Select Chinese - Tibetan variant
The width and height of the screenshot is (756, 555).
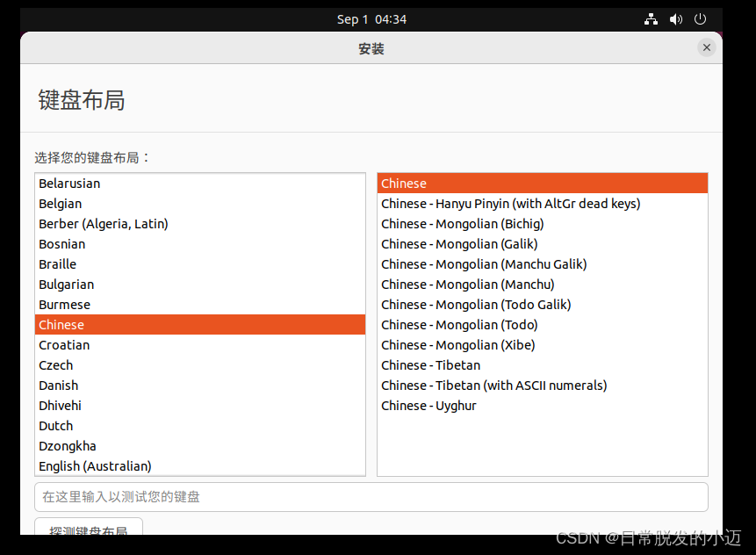click(x=543, y=365)
